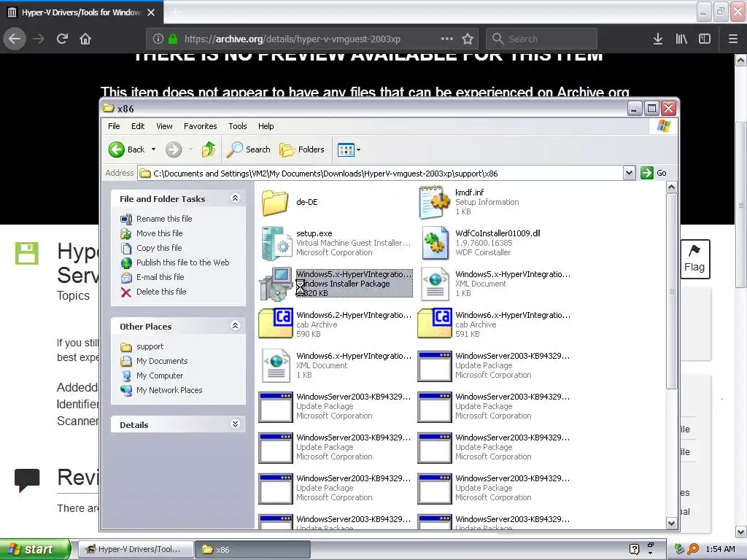747x560 pixels.
Task: Open the Help menu
Action: (266, 126)
